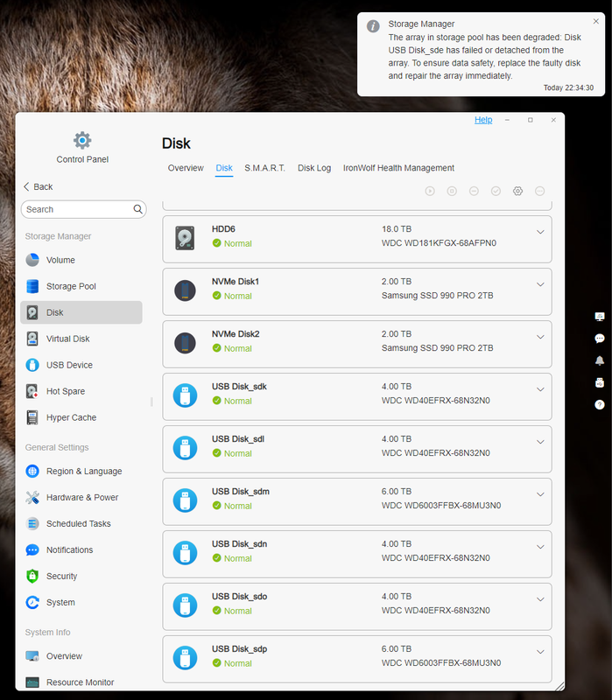Open USB Device in the sidebar

coord(81,365)
